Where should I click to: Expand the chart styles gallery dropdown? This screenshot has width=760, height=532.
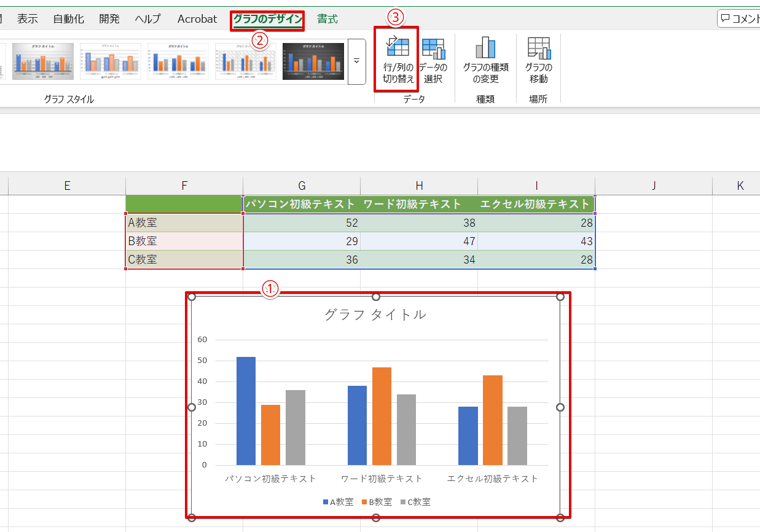pyautogui.click(x=356, y=61)
